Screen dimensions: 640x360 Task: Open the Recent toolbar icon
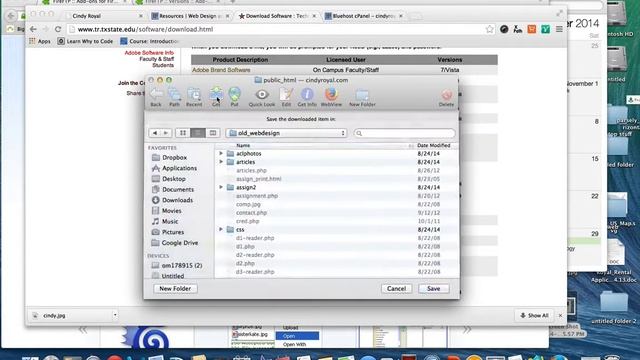point(194,98)
